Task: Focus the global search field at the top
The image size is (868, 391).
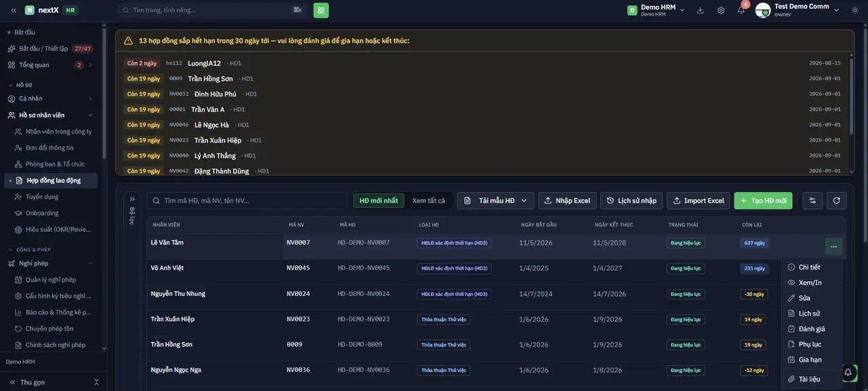Action: click(212, 10)
